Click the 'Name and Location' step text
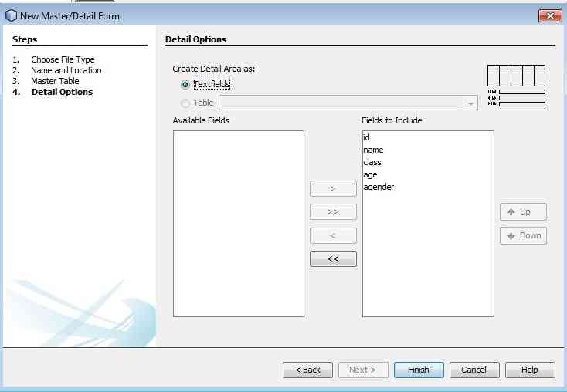This screenshot has height=392, width=567. [66, 70]
